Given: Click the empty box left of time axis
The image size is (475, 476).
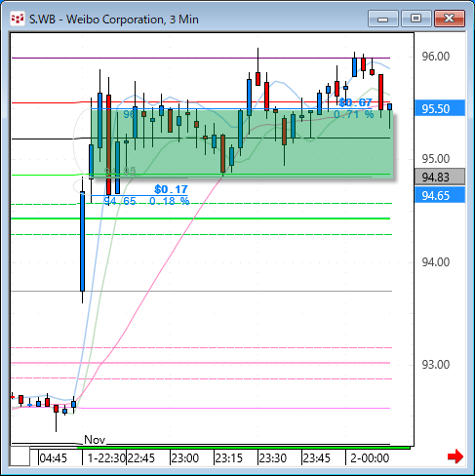Looking at the screenshot, I should [20, 456].
